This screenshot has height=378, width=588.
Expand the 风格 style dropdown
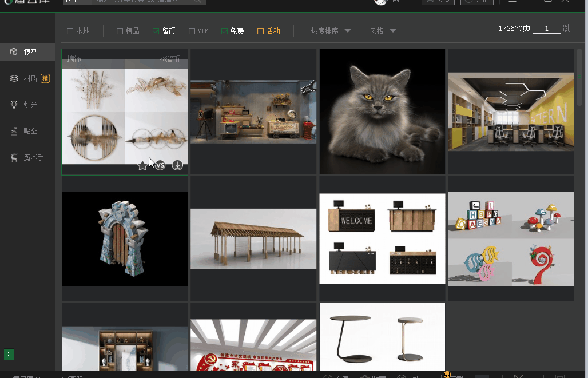[x=383, y=31]
